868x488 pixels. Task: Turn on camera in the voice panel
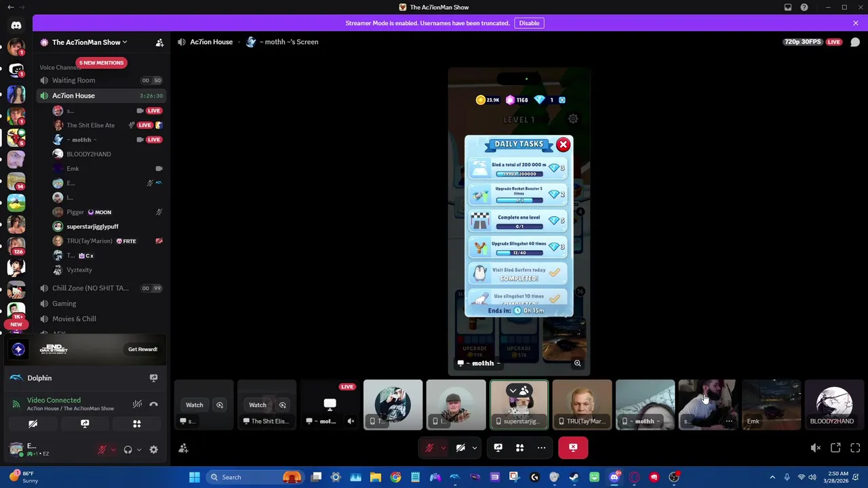33,424
